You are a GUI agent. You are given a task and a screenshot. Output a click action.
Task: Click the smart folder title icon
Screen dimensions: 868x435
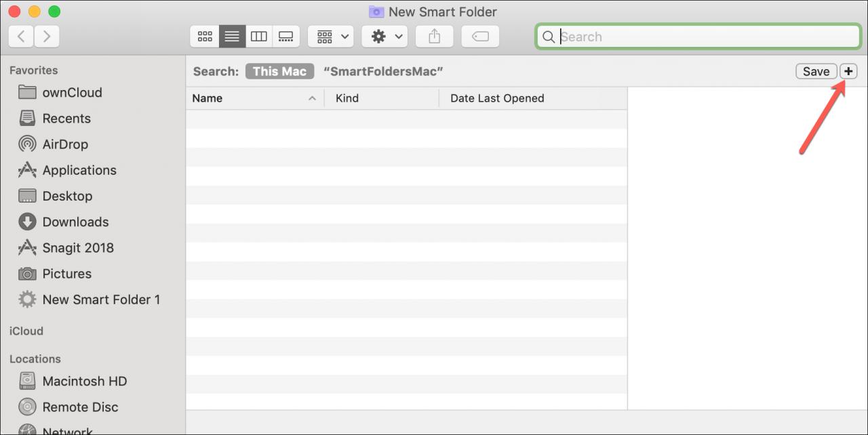pyautogui.click(x=376, y=12)
